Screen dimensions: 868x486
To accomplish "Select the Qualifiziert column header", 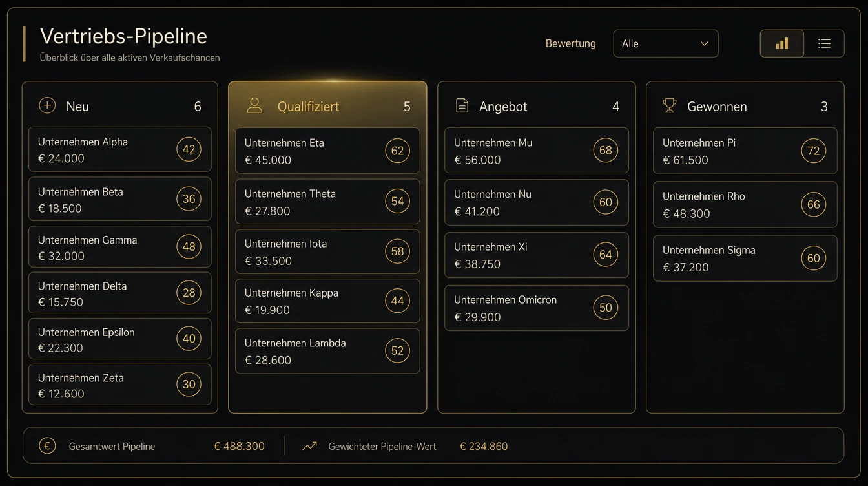I will click(x=328, y=106).
